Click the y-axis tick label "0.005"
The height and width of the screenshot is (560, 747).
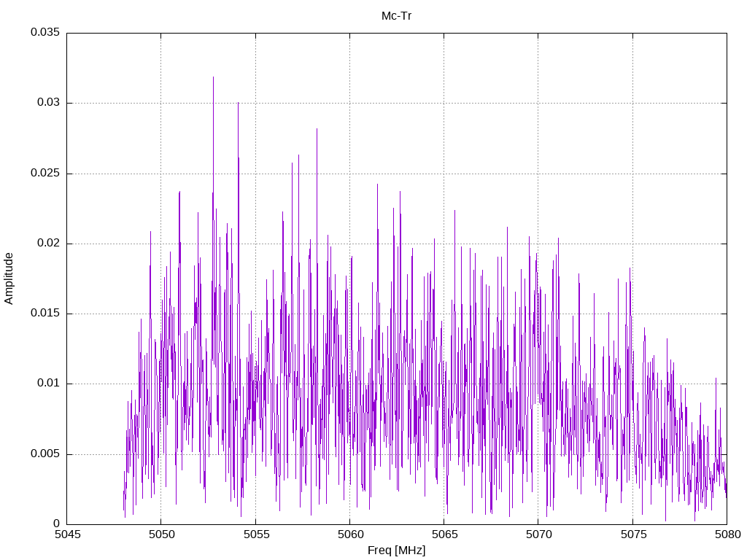(45, 454)
